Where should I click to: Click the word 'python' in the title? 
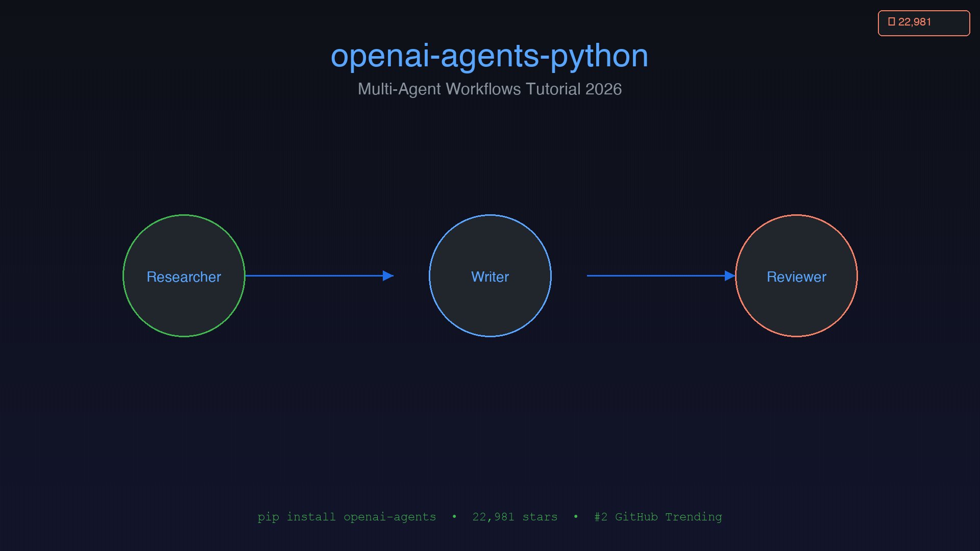click(x=599, y=56)
